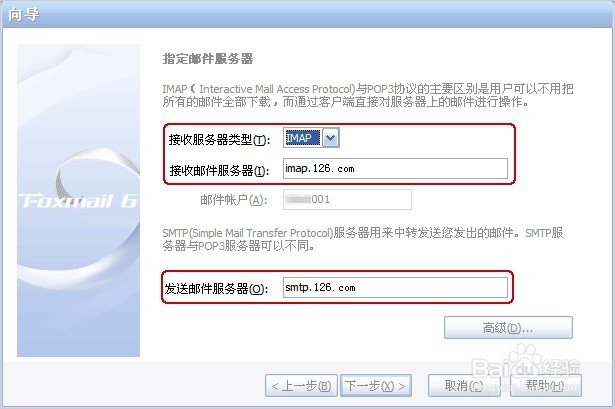Select the highlighted IMAP combo box text
Image resolution: width=615 pixels, height=409 pixels.
[302, 138]
